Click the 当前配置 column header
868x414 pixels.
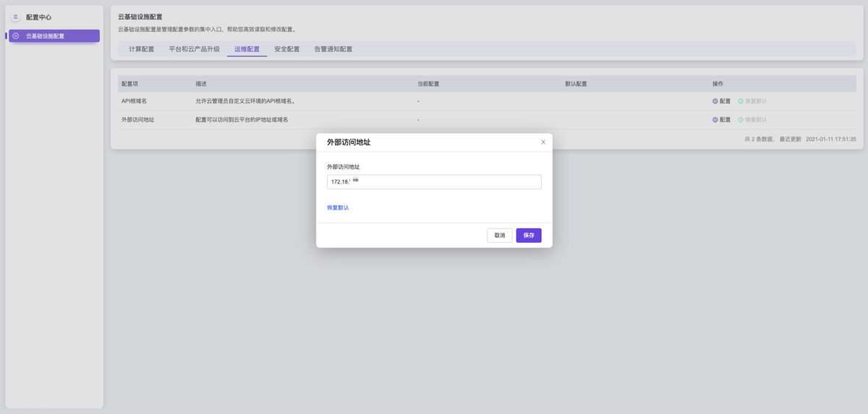(428, 84)
